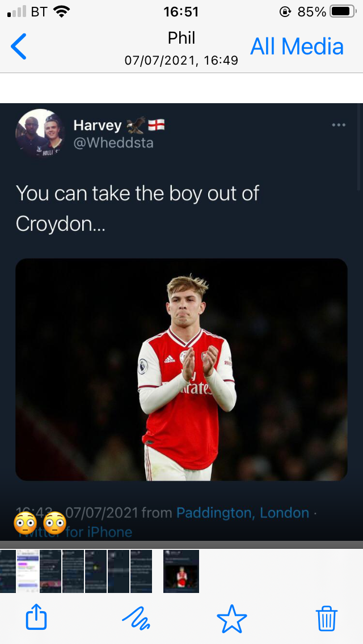The width and height of the screenshot is (363, 644).
Task: Tap the Harvey display name
Action: coord(98,125)
